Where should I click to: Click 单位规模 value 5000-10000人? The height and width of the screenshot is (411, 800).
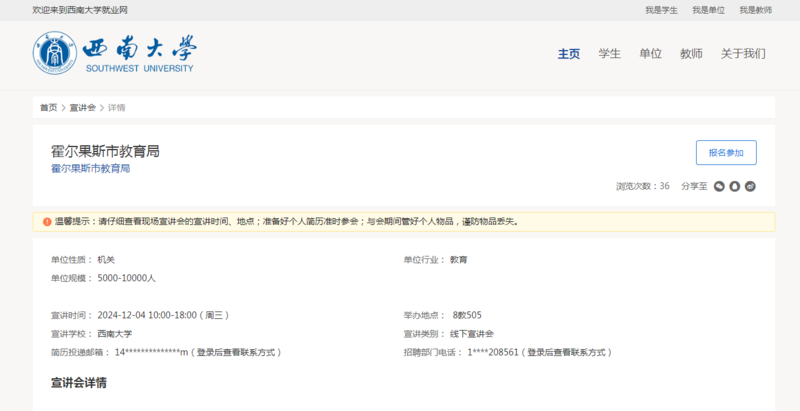coord(127,278)
